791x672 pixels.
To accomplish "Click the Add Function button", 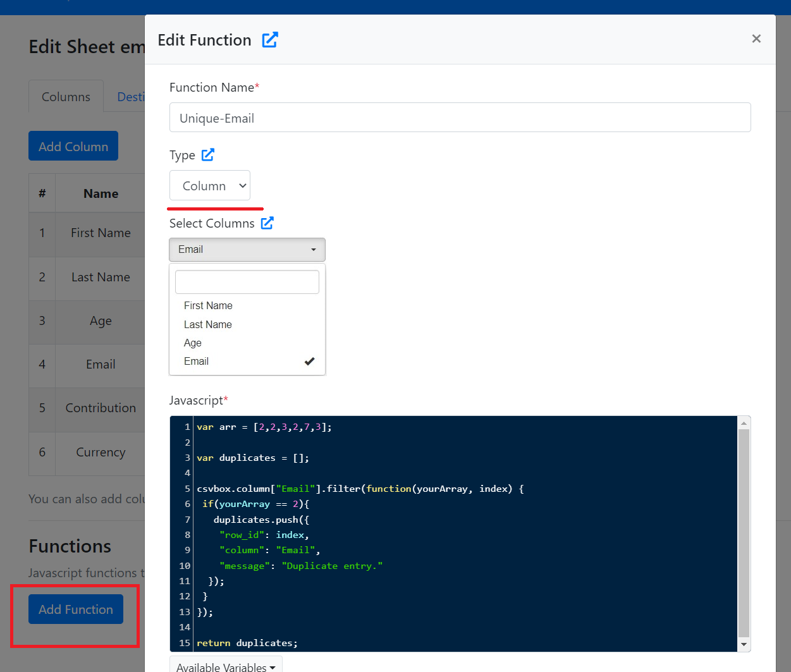I will point(76,609).
